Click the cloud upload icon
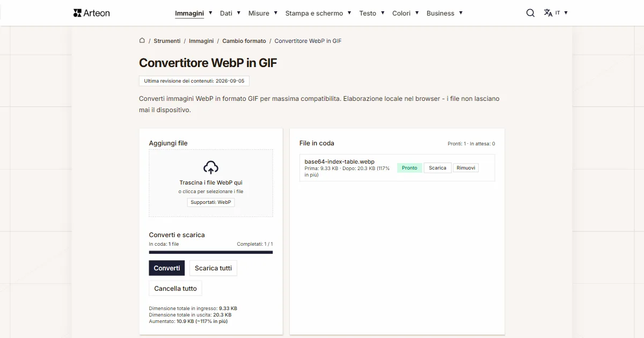Viewport: 644px width, 338px height. 211,167
